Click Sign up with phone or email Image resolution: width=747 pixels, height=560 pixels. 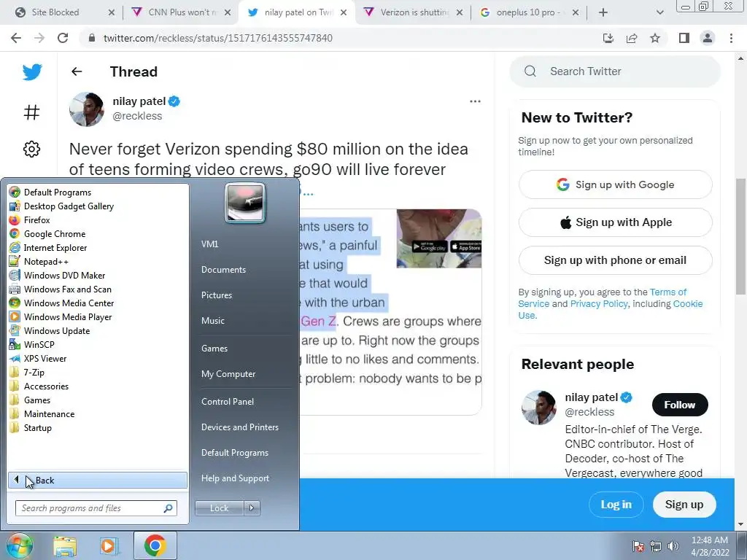pyautogui.click(x=615, y=260)
